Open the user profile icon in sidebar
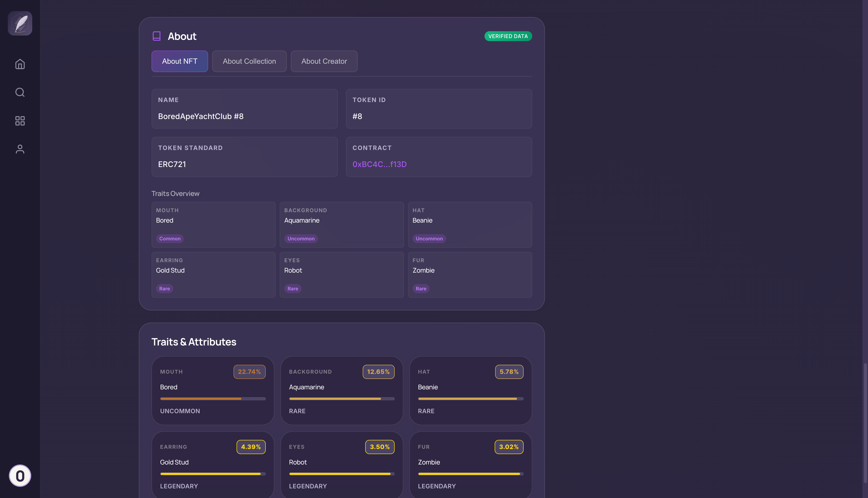The width and height of the screenshot is (868, 498). (x=20, y=149)
